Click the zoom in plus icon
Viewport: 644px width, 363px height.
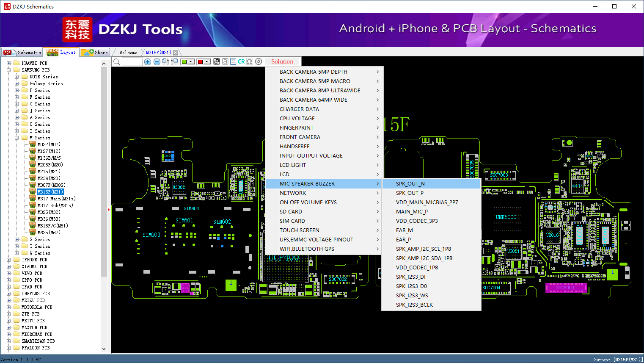tap(148, 62)
